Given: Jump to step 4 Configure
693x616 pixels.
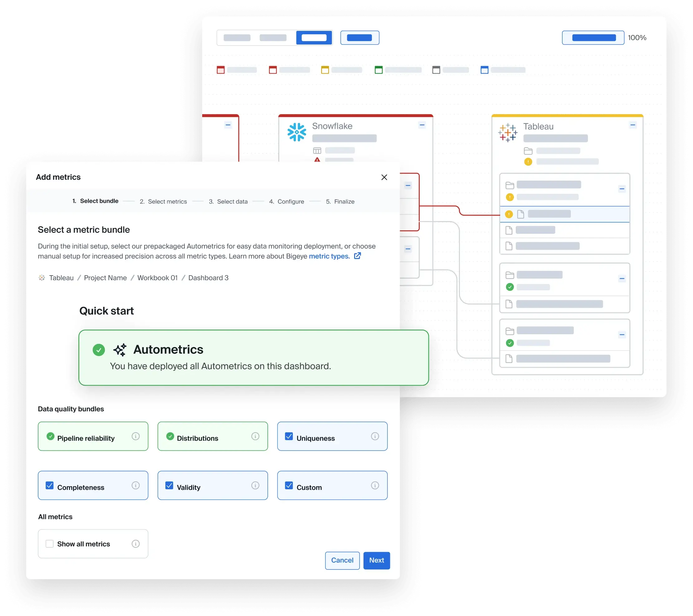Looking at the screenshot, I should click(286, 202).
